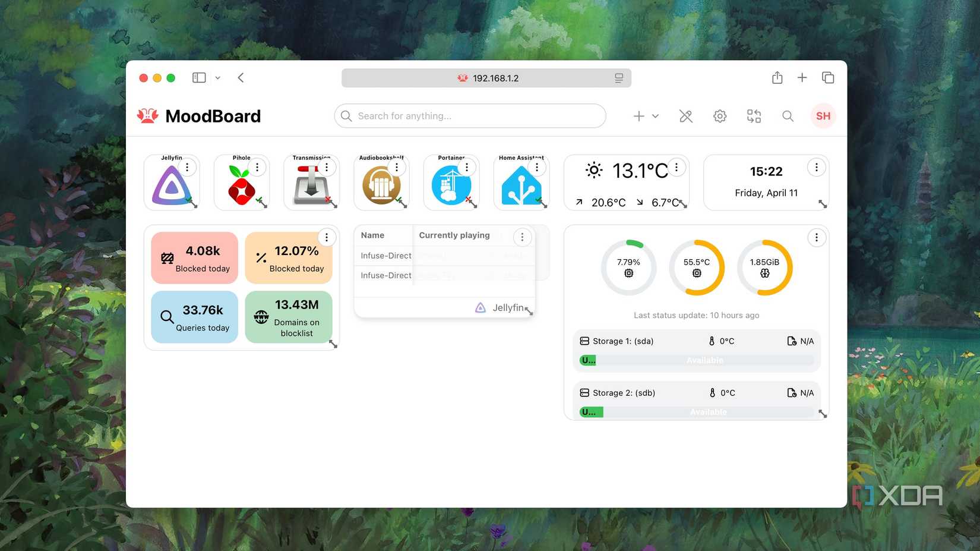Viewport: 980px width, 551px height.
Task: Expand the chevron beside the add button
Action: coord(655,117)
